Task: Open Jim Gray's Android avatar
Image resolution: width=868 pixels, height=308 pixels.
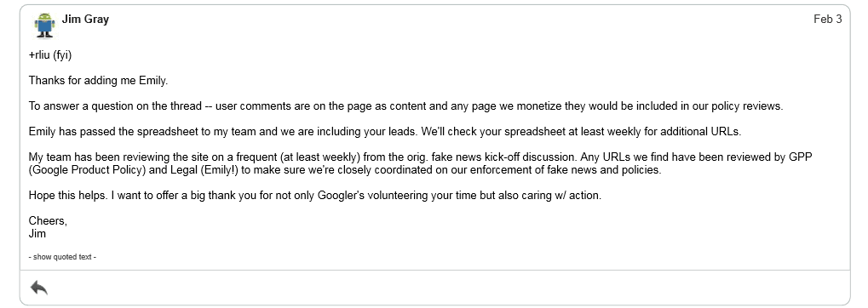Action: coord(44,26)
